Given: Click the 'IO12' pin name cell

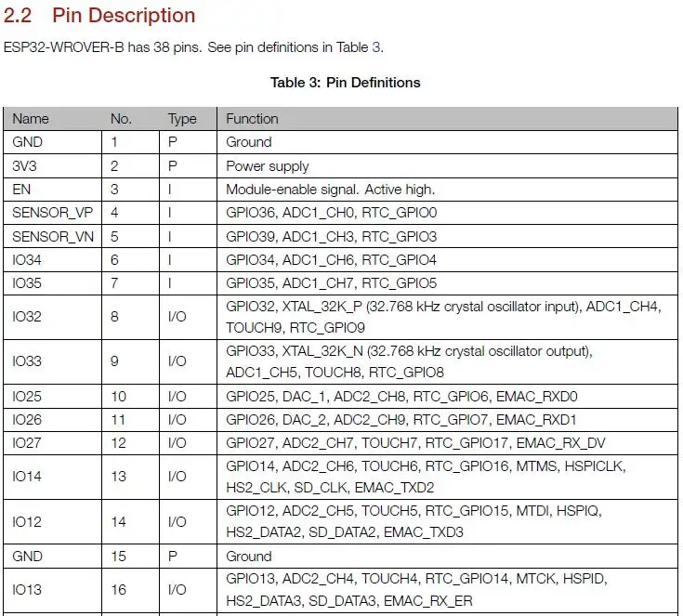Looking at the screenshot, I should tap(52, 521).
